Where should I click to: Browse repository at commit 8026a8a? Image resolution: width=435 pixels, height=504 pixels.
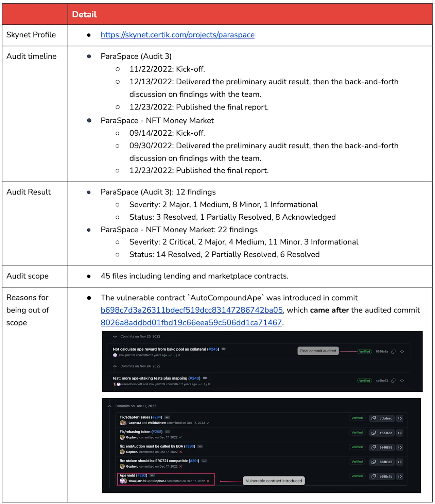tap(402, 352)
